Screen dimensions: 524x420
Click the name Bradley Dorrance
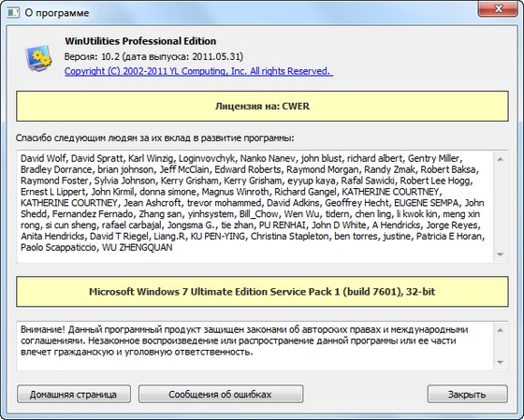tap(56, 169)
